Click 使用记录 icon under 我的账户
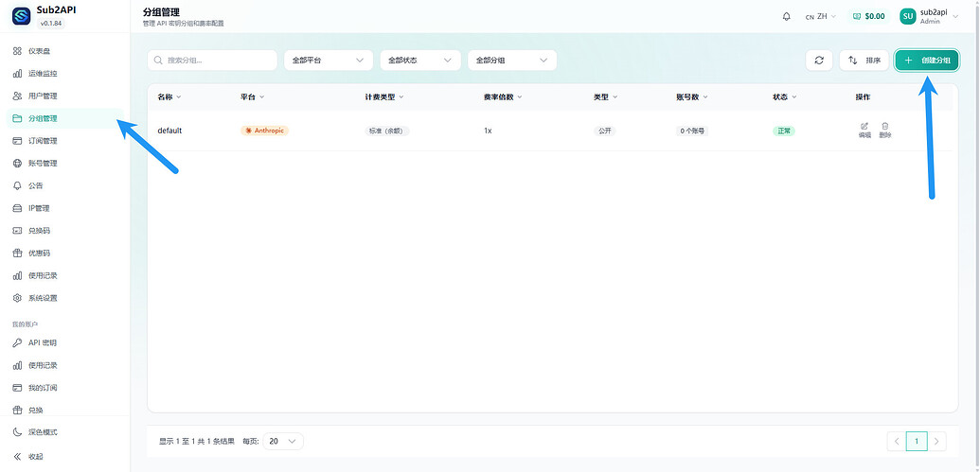Screen dimensions: 980x472 (x=17, y=365)
